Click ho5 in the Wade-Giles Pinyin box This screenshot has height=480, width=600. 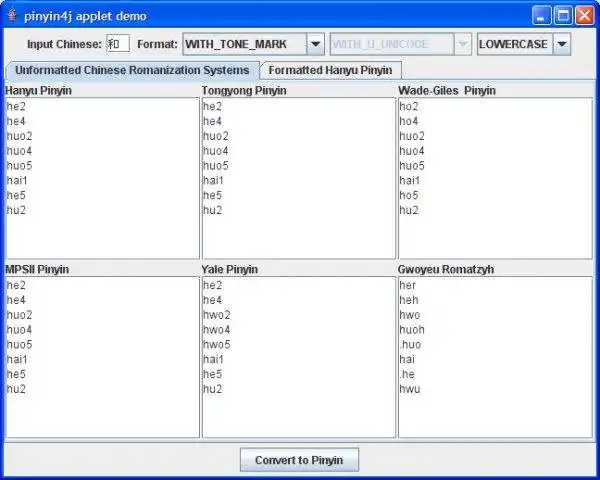click(409, 195)
